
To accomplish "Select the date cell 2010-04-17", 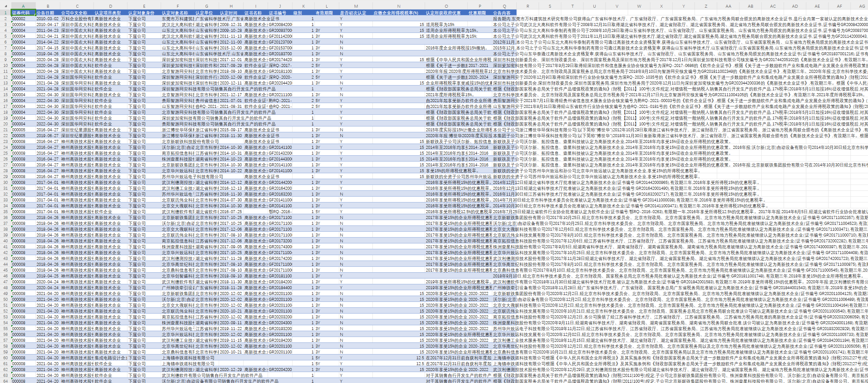I will [48, 24].
